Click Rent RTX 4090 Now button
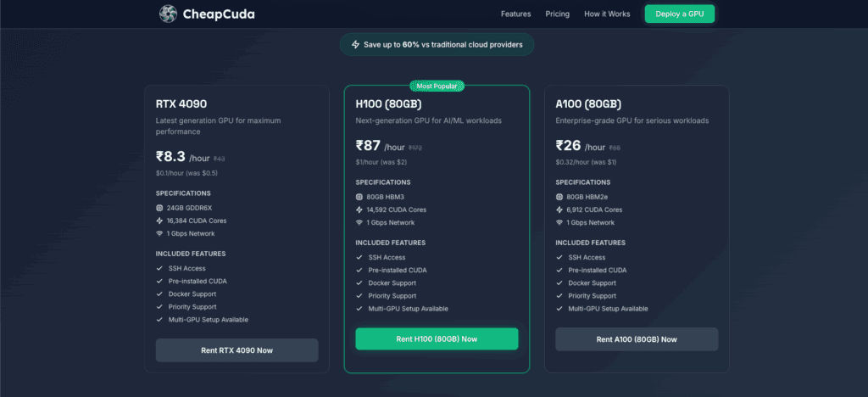This screenshot has width=868, height=397. (236, 349)
